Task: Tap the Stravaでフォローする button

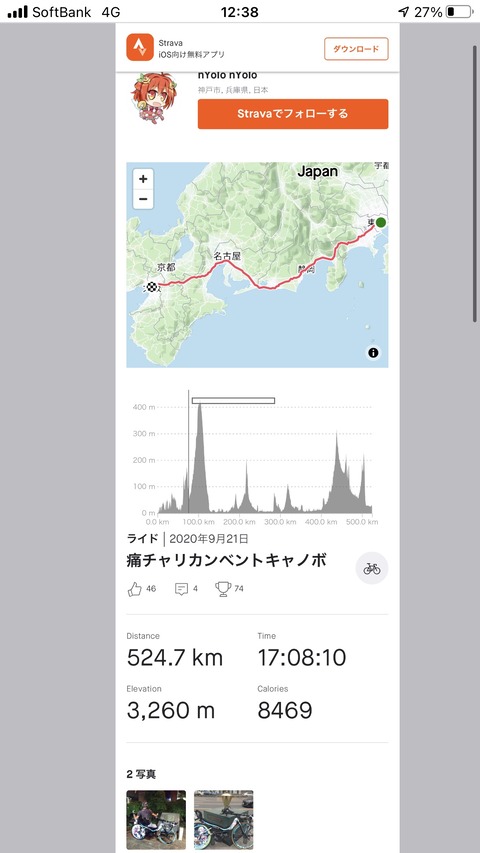Action: click(293, 114)
